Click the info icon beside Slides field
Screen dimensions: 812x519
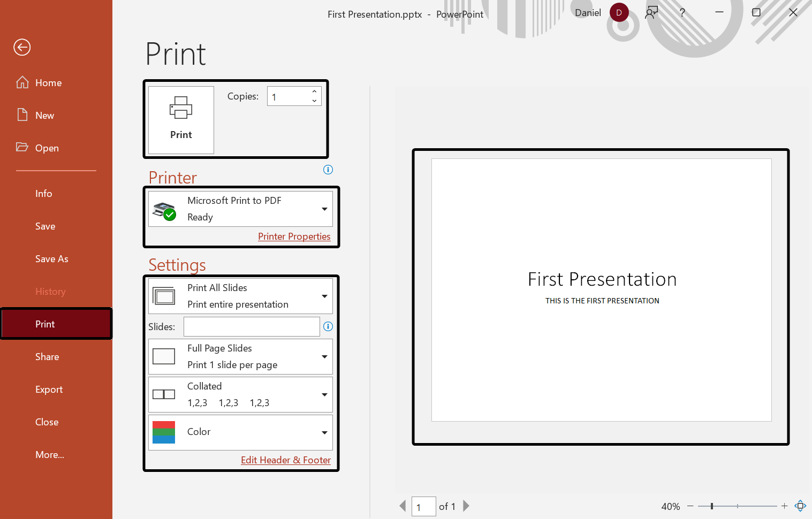click(x=328, y=326)
